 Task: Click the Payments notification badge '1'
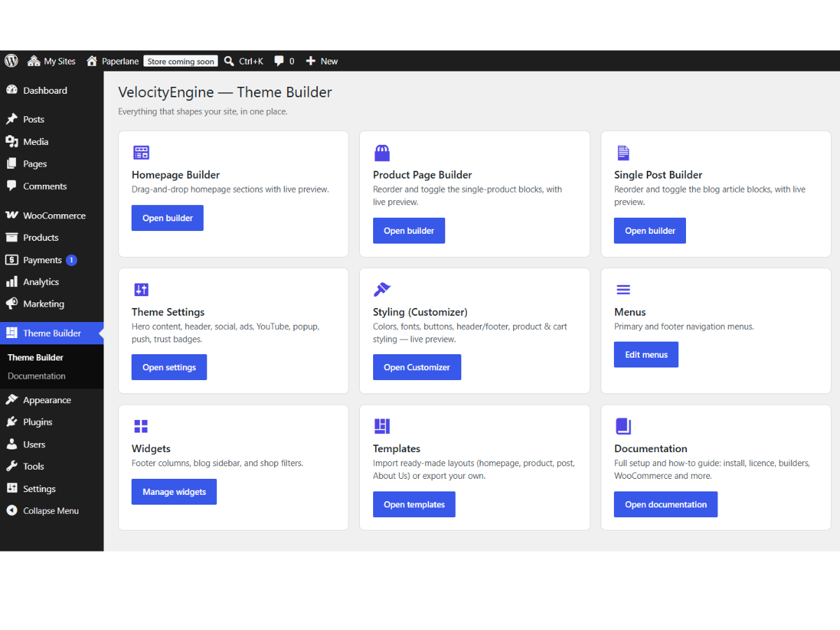[x=71, y=260]
